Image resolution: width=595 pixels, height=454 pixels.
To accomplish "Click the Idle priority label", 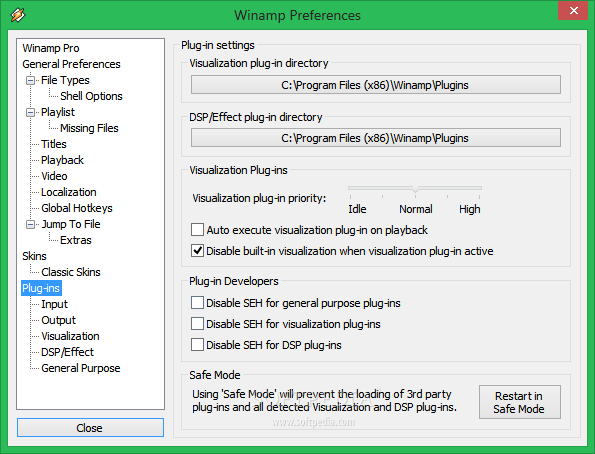I will (x=357, y=209).
